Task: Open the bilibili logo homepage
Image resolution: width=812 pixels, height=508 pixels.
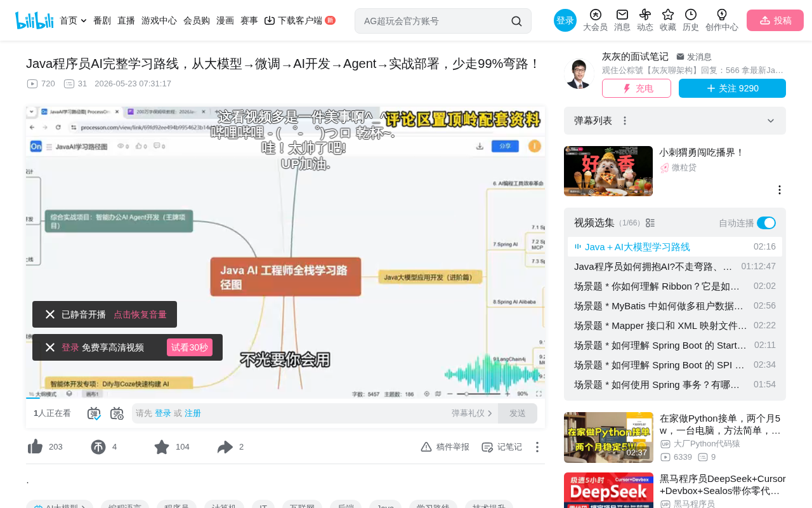Action: pos(34,20)
